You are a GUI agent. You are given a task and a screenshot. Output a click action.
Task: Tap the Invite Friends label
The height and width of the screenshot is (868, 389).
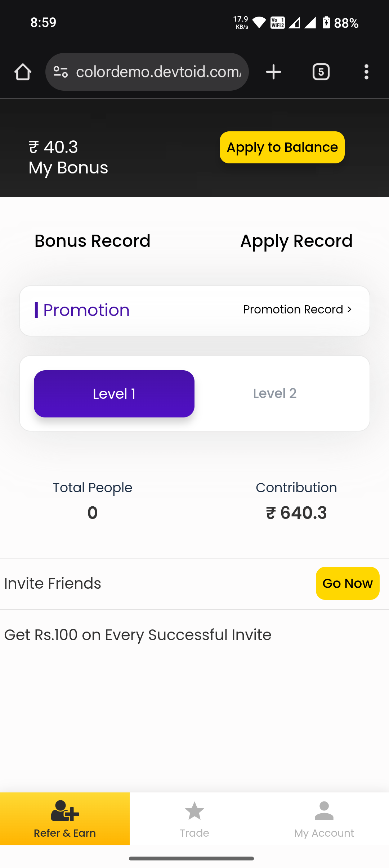pos(53,583)
